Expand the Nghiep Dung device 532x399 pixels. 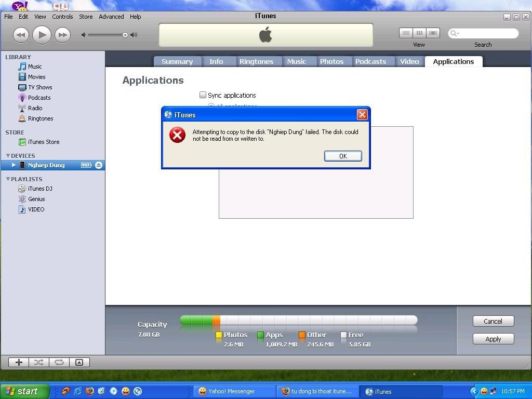pyautogui.click(x=14, y=165)
